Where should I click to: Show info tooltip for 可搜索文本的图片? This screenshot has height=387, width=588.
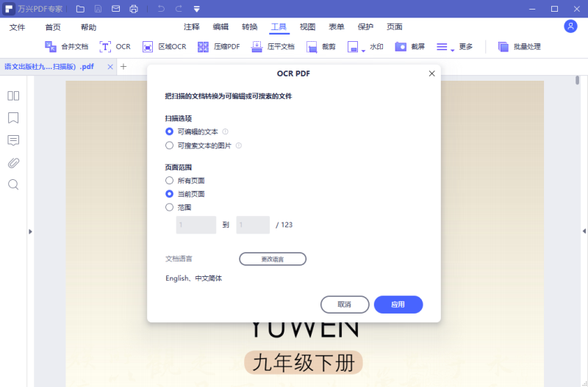tap(238, 145)
